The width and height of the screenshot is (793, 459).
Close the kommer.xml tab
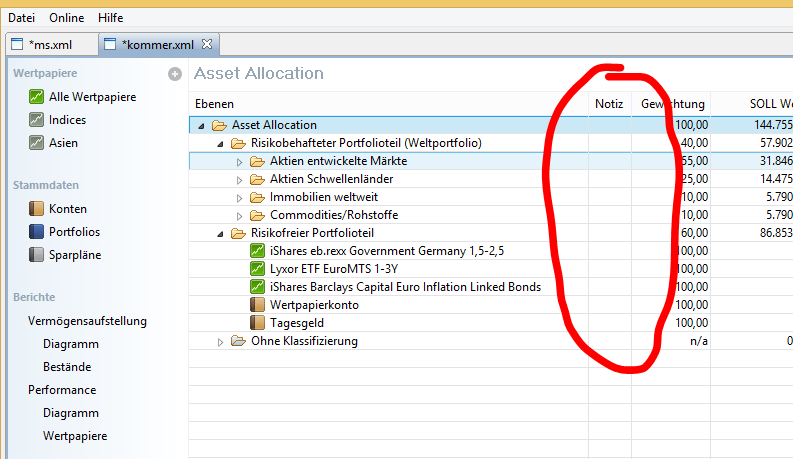pyautogui.click(x=207, y=44)
